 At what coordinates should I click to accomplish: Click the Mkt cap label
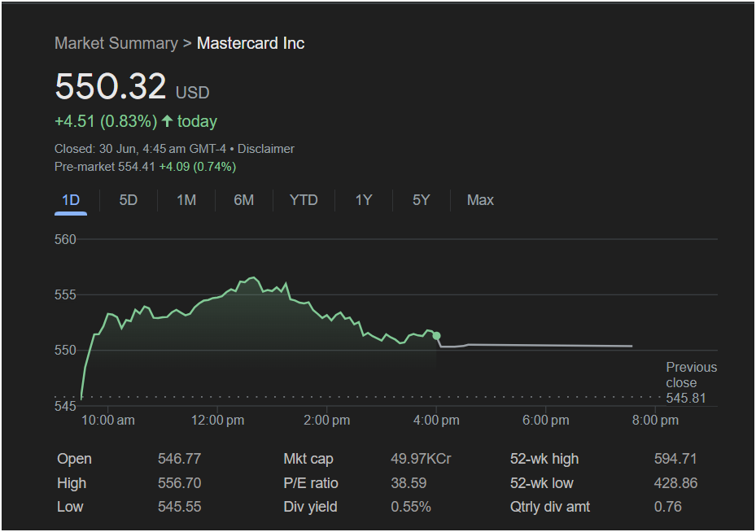tap(308, 459)
